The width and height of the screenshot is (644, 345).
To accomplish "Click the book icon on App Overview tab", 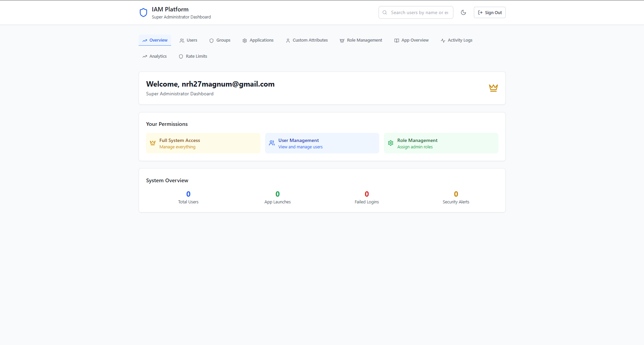I will [397, 41].
